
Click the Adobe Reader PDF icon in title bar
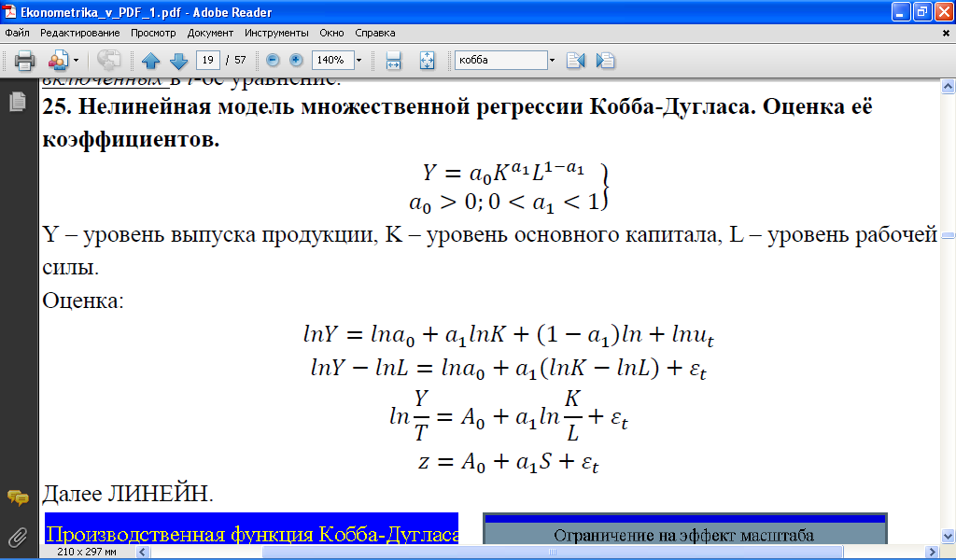point(9,11)
